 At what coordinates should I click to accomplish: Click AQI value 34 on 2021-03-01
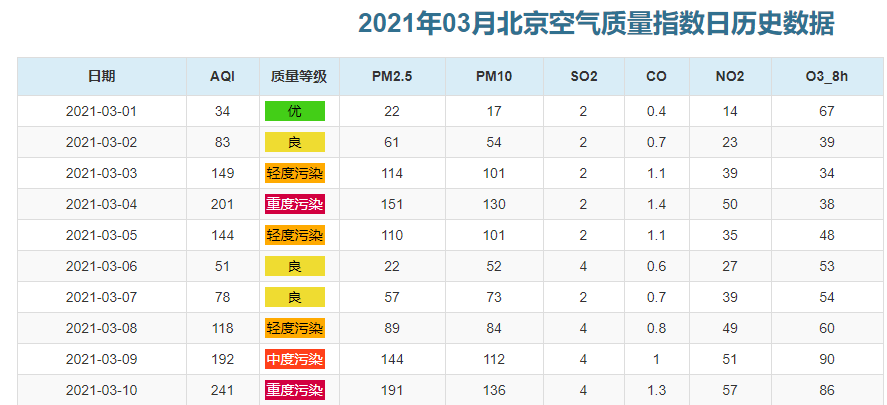tap(222, 111)
